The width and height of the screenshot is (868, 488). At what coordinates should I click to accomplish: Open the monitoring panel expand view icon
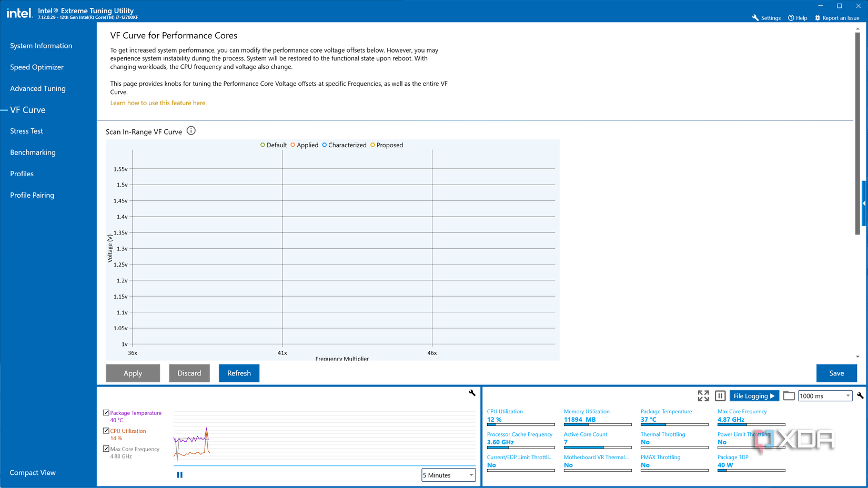point(703,395)
